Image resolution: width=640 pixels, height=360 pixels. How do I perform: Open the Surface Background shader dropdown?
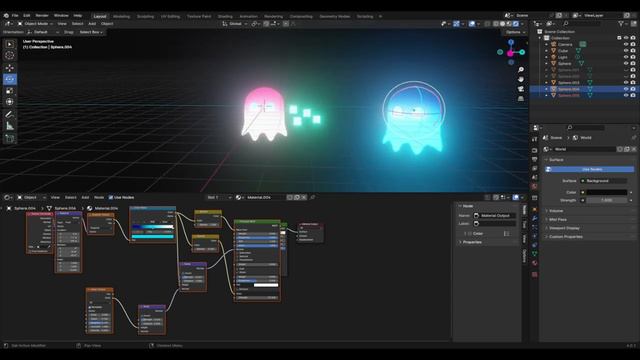point(604,180)
